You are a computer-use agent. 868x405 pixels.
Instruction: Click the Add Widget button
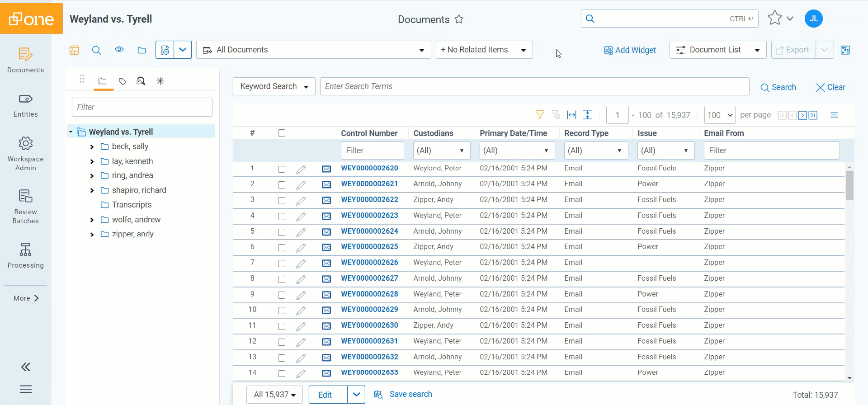point(630,50)
